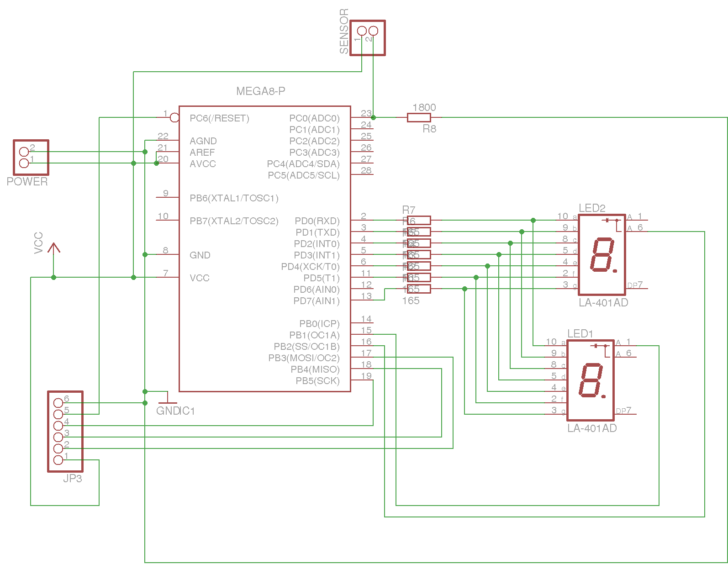Click pin number 28 on the chip
Viewport: 728px width, 564px height.
tap(366, 170)
